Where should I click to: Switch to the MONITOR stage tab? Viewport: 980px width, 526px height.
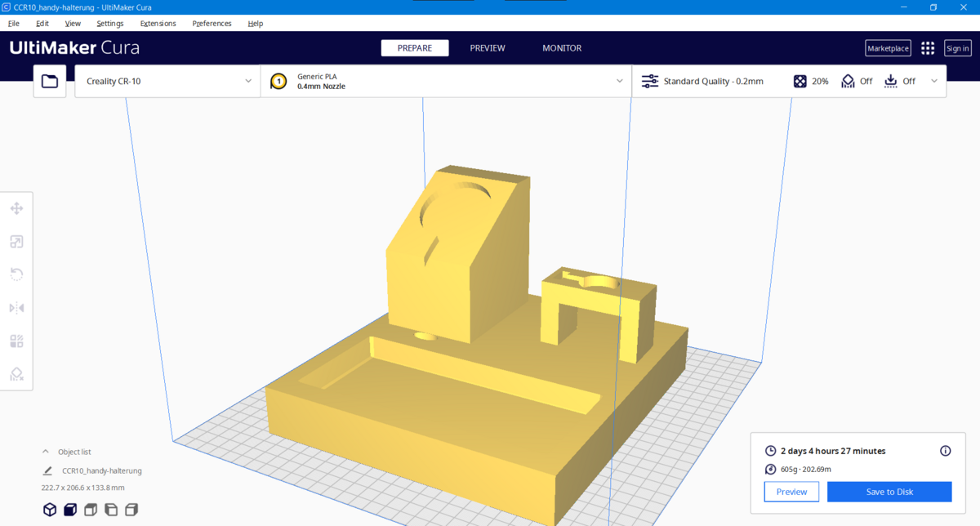pos(562,48)
